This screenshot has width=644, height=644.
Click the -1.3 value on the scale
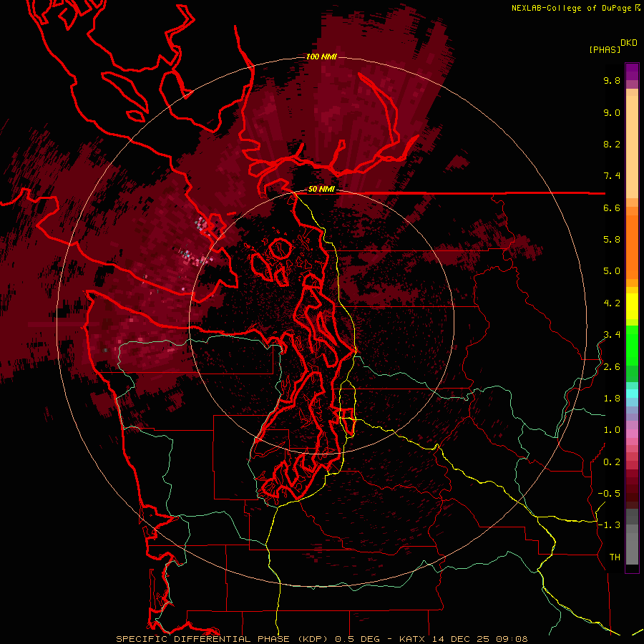click(x=609, y=525)
